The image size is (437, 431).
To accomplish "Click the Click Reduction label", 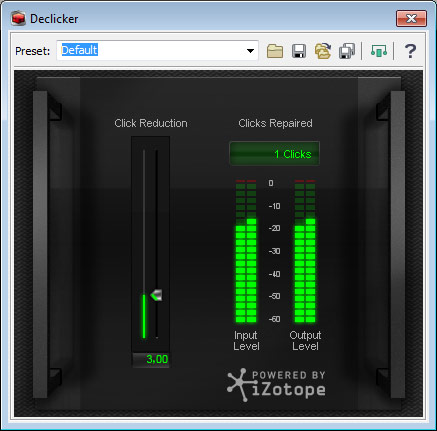I will [151, 123].
